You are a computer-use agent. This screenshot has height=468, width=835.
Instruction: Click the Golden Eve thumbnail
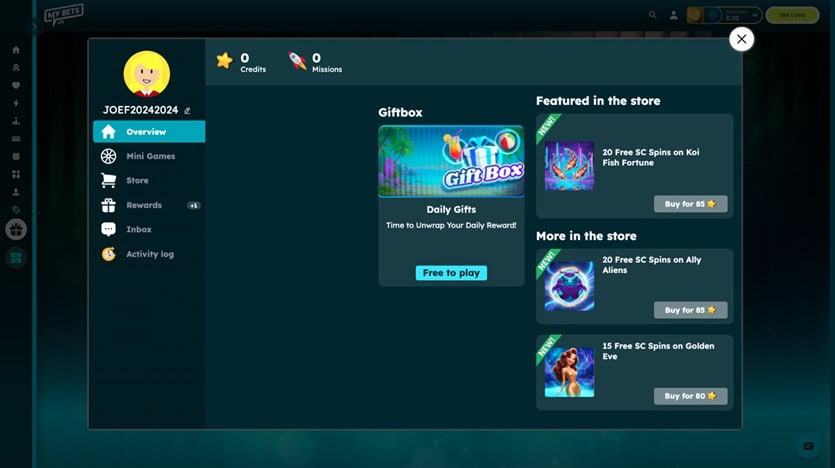click(x=569, y=372)
